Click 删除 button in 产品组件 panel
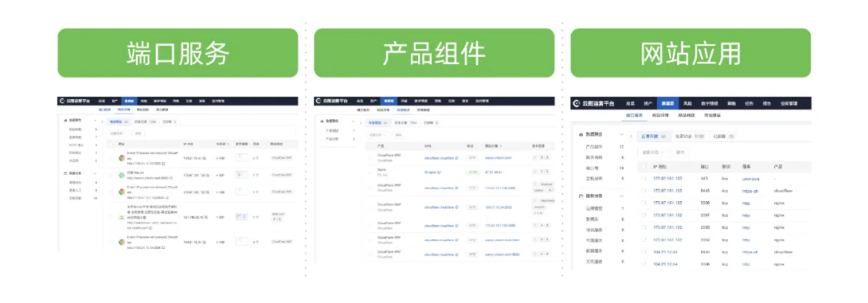Image resolution: width=868 pixels, height=303 pixels. click(x=398, y=134)
